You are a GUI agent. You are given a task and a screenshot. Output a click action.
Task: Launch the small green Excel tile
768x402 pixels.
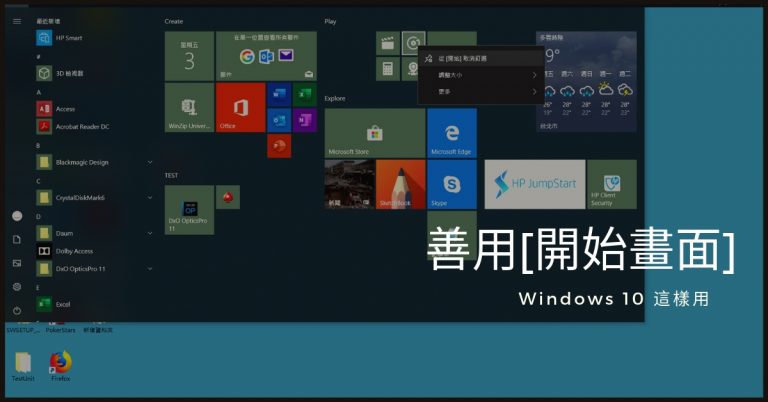[x=305, y=95]
